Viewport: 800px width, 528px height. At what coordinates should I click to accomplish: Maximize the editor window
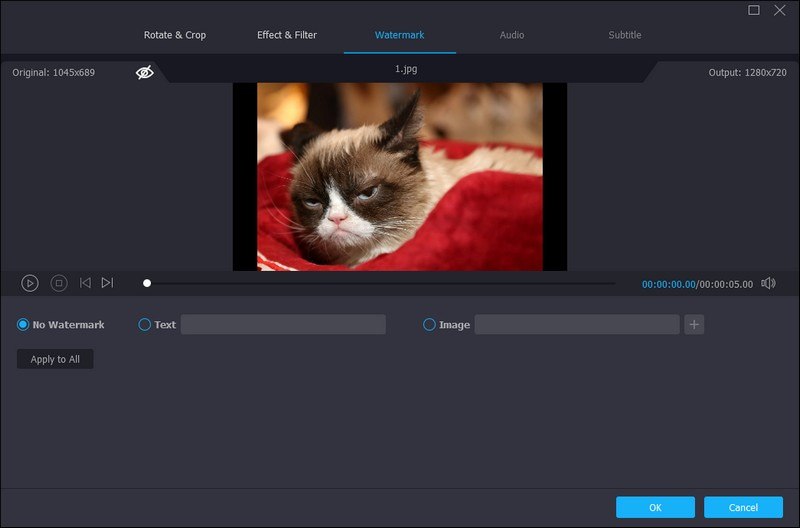[754, 10]
